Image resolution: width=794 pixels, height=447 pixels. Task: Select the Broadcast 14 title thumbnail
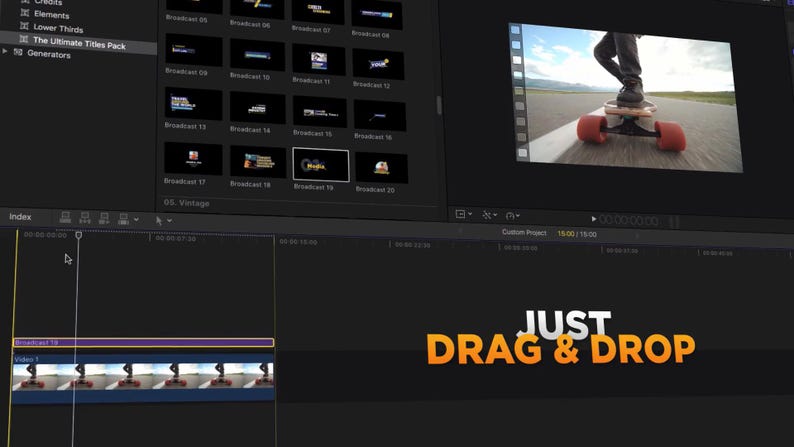point(257,107)
